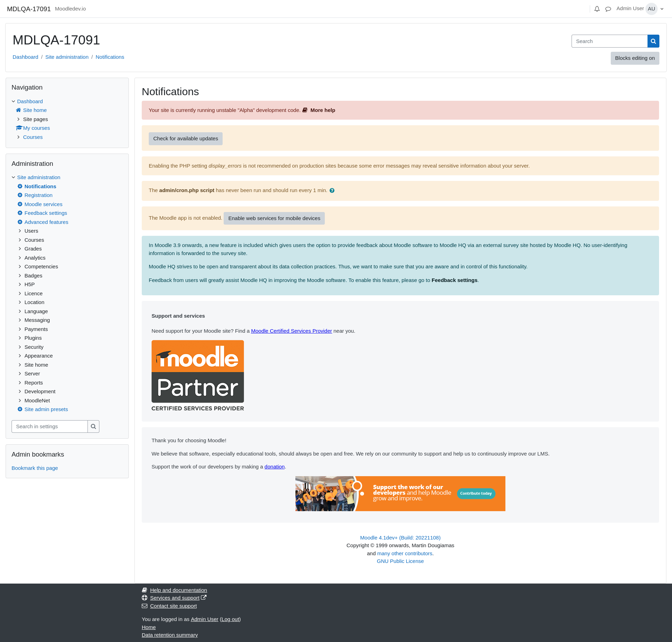Image resolution: width=672 pixels, height=642 pixels.
Task: Expand Analytics in Administration tree
Action: pos(20,258)
